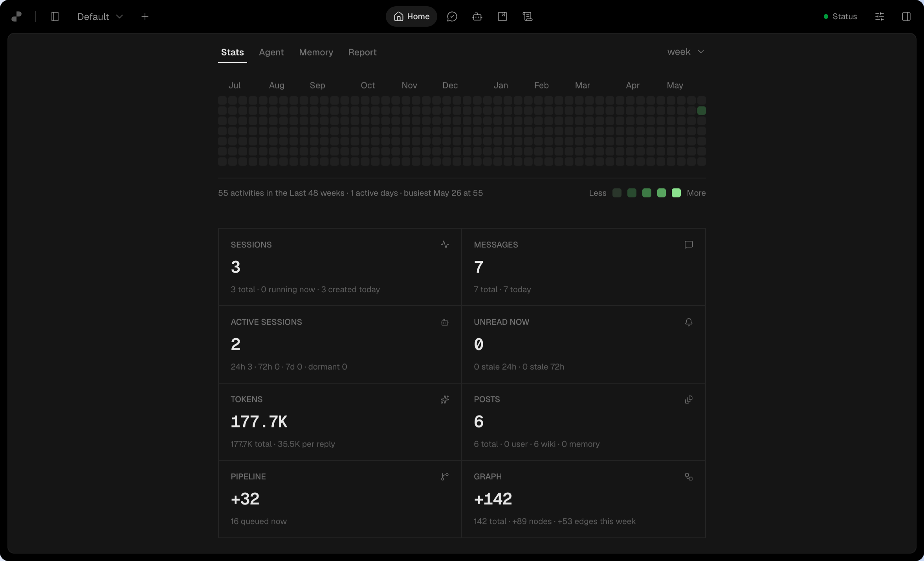The image size is (924, 561).
Task: Click the Messages value 7
Action: [479, 267]
